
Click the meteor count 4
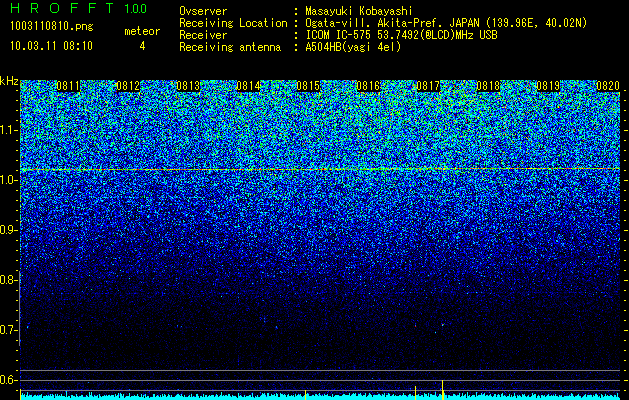point(142,46)
